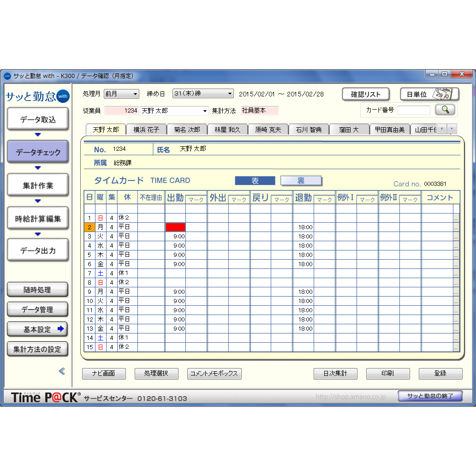Switch to the 石川 智典 tab
The image size is (476, 476).
(x=309, y=130)
